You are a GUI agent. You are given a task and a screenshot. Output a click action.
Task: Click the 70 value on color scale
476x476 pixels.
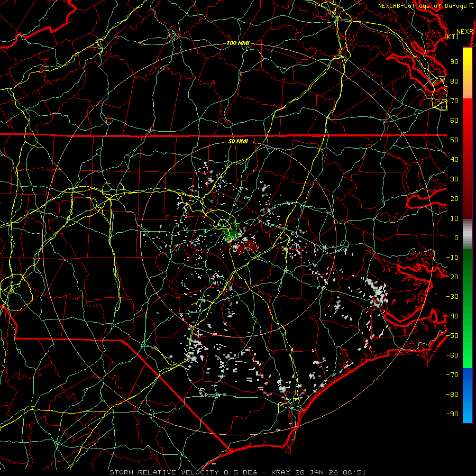pos(454,101)
